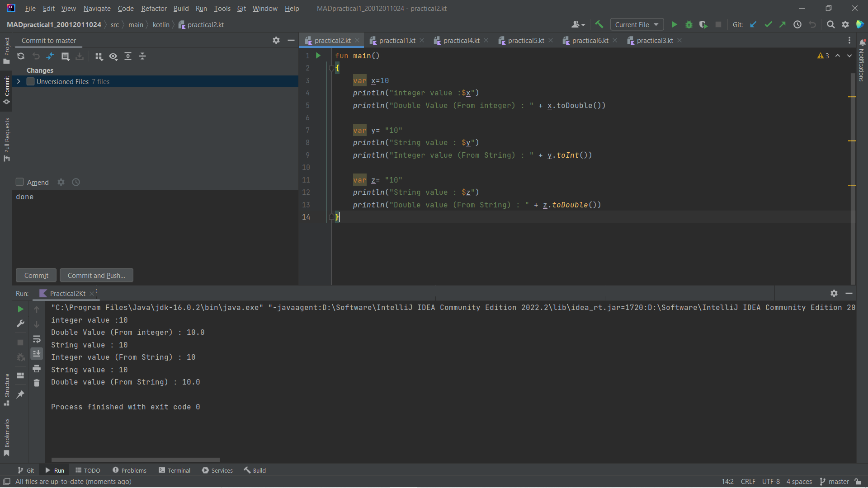Run the current file with green arrow
Viewport: 868px width, 488px height.
click(674, 24)
